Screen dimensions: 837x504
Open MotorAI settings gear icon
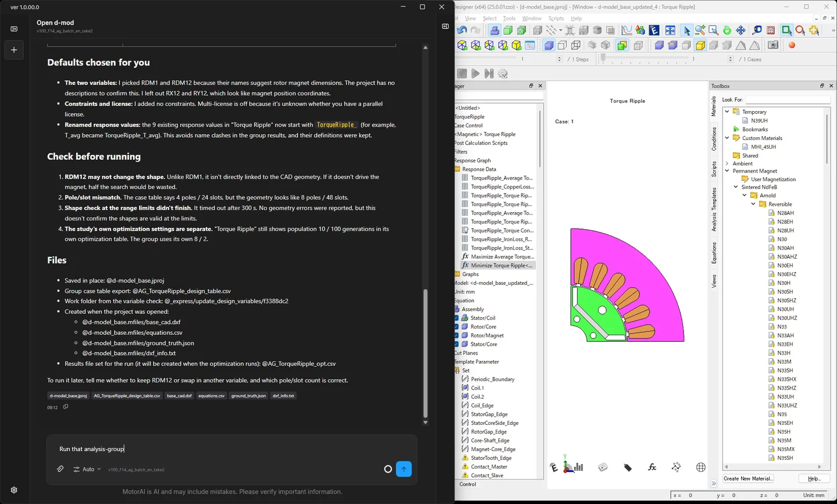pos(14,490)
